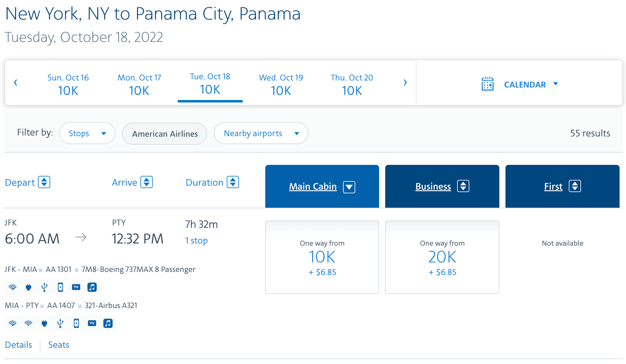Click second Wi-Fi icon on MIA - PTY flight
626x364 pixels.
coord(28,323)
